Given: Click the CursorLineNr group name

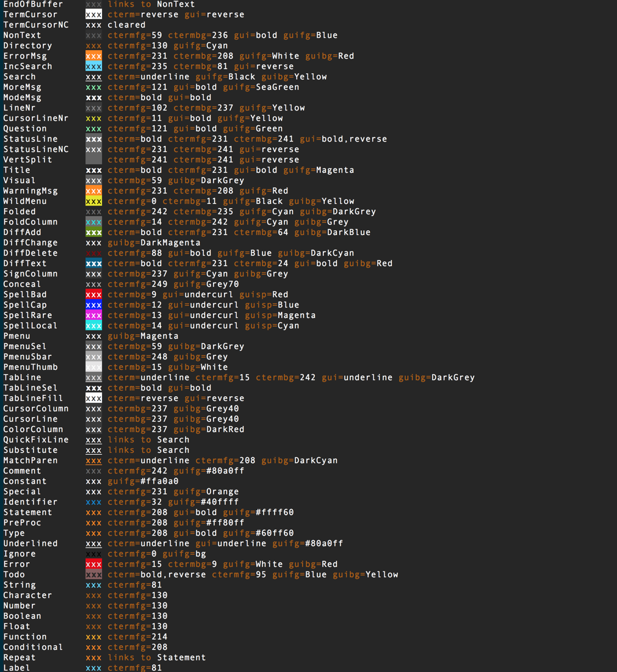Looking at the screenshot, I should click(36, 118).
